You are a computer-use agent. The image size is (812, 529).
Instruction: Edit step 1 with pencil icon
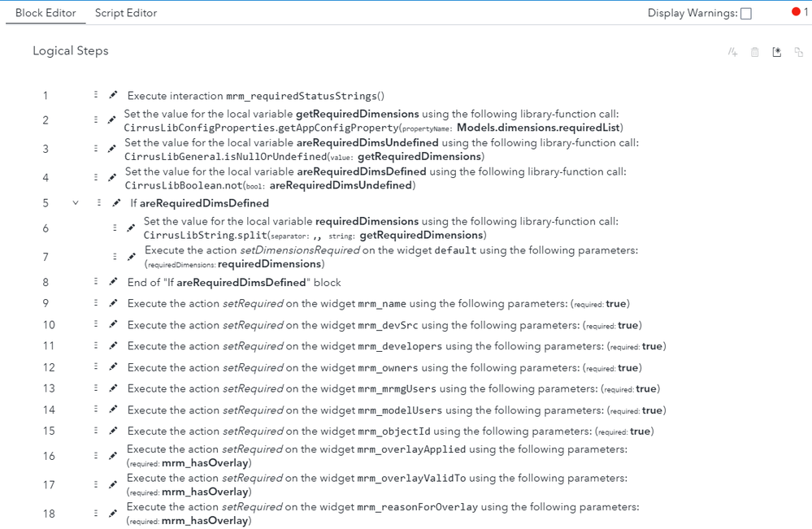pyautogui.click(x=113, y=95)
